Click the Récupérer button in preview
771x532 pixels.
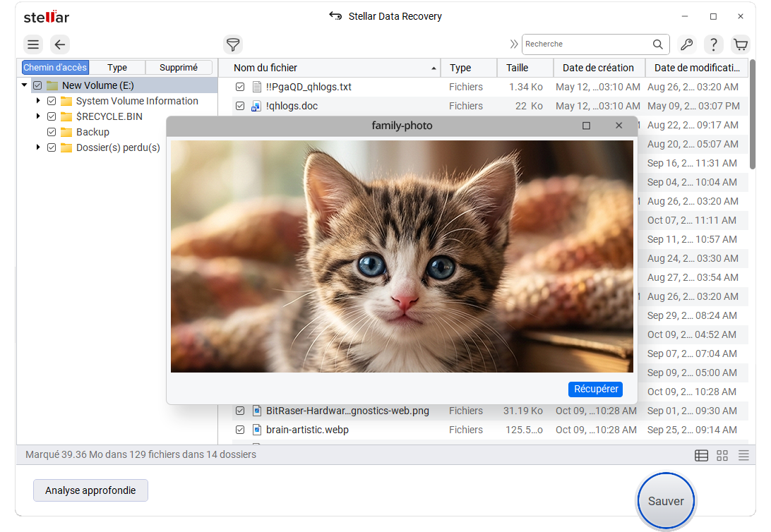tap(595, 389)
